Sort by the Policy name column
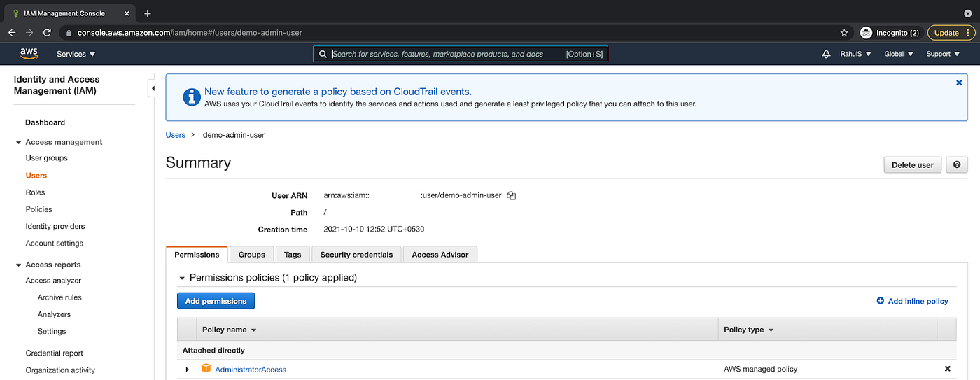This screenshot has width=980, height=380. click(229, 330)
